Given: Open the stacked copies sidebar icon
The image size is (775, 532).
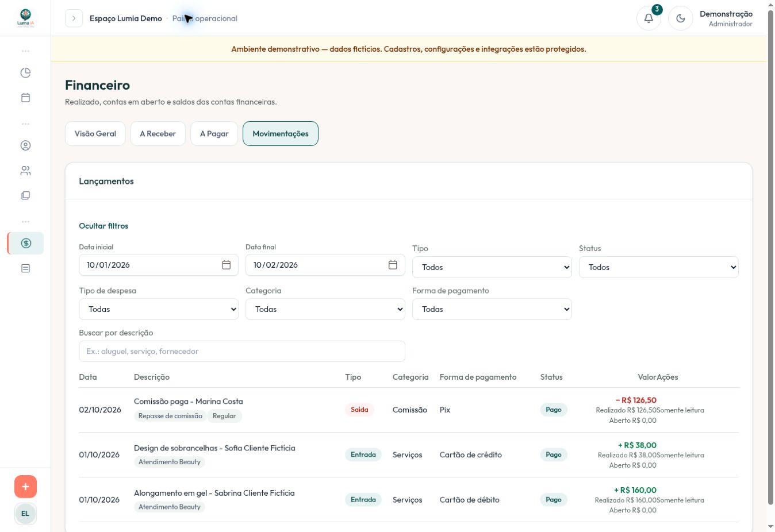Looking at the screenshot, I should coord(25,195).
